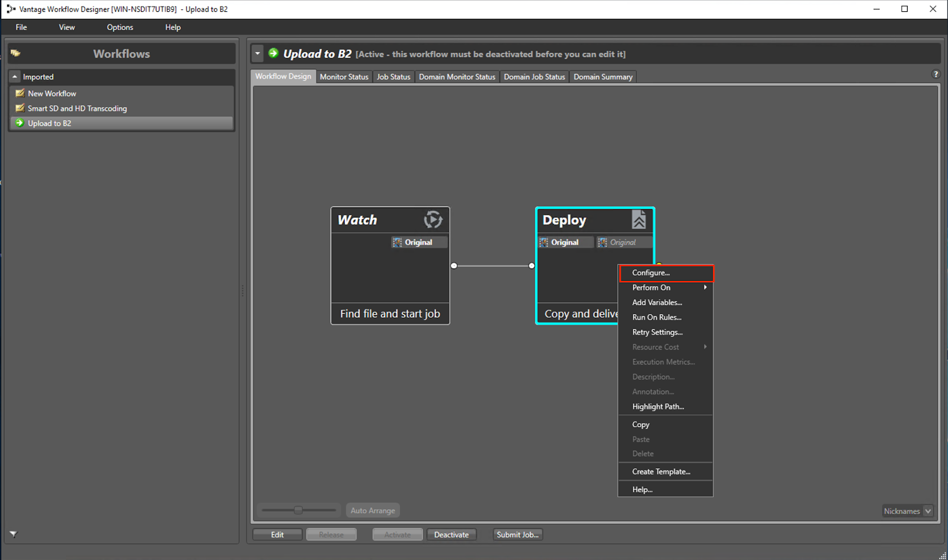Click Execution Metrics... menu entry
The width and height of the screenshot is (948, 560).
click(x=665, y=361)
